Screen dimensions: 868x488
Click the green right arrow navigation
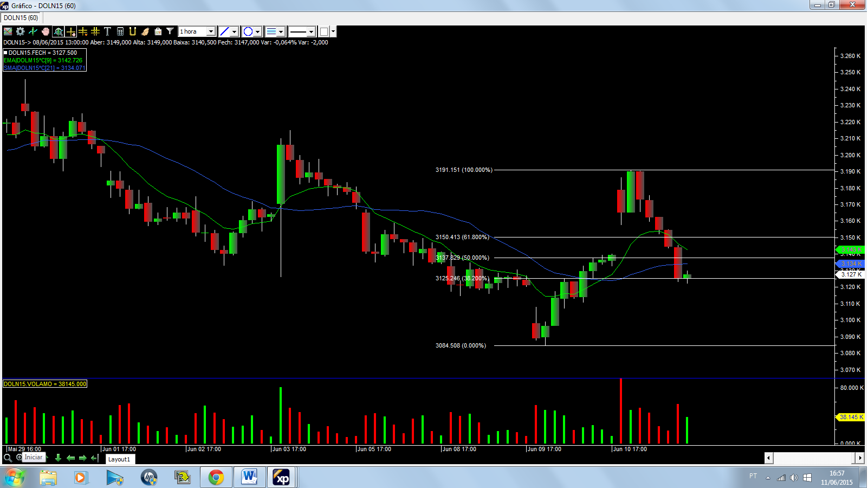(82, 458)
